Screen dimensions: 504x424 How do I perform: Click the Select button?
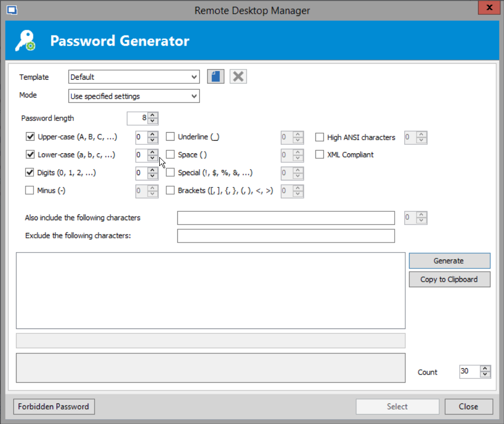pyautogui.click(x=397, y=406)
